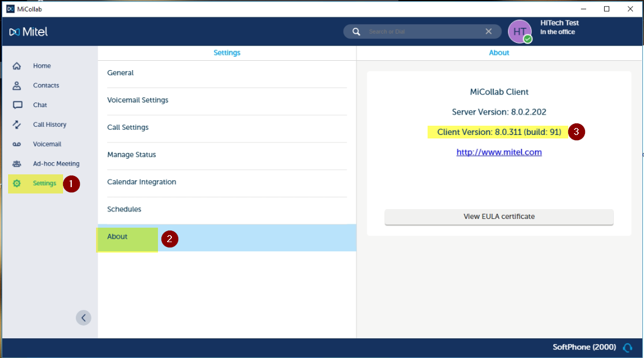Click the Mitel logo

pos(29,32)
